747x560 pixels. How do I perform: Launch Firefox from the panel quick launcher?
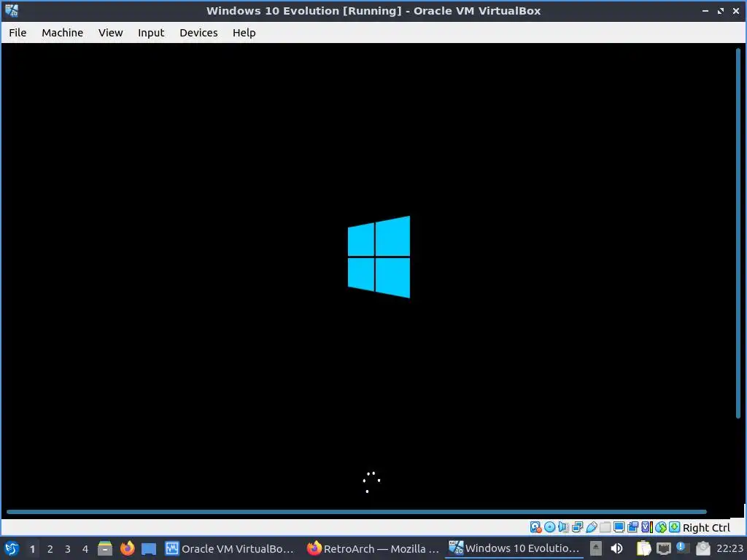127,548
